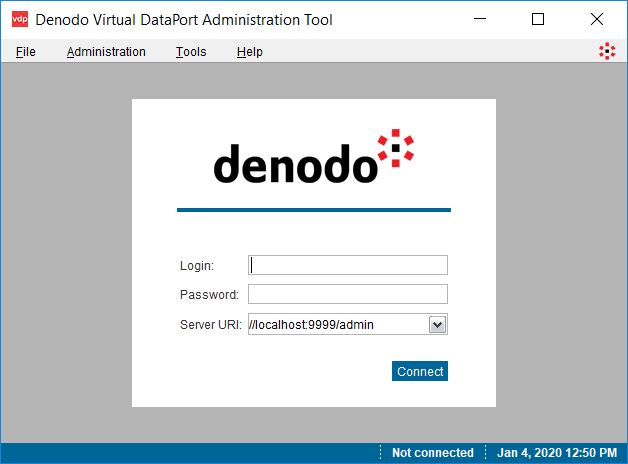Click the 'Password:' label

click(x=209, y=295)
